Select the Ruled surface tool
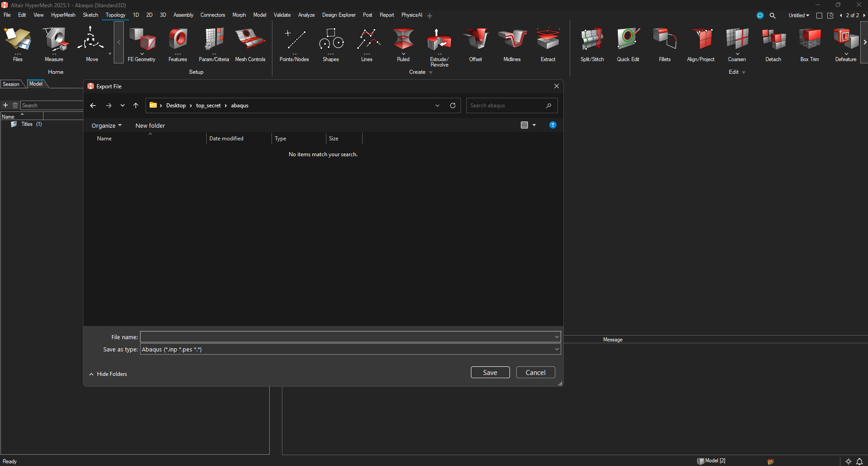The image size is (868, 466). (403, 44)
